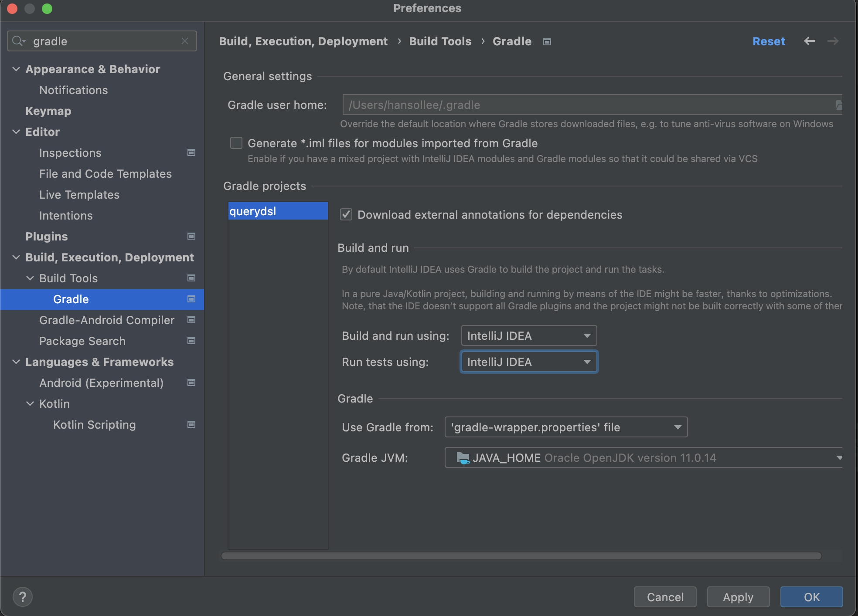Open the Run tests using dropdown
Screen dimensions: 858x616
[x=528, y=362]
